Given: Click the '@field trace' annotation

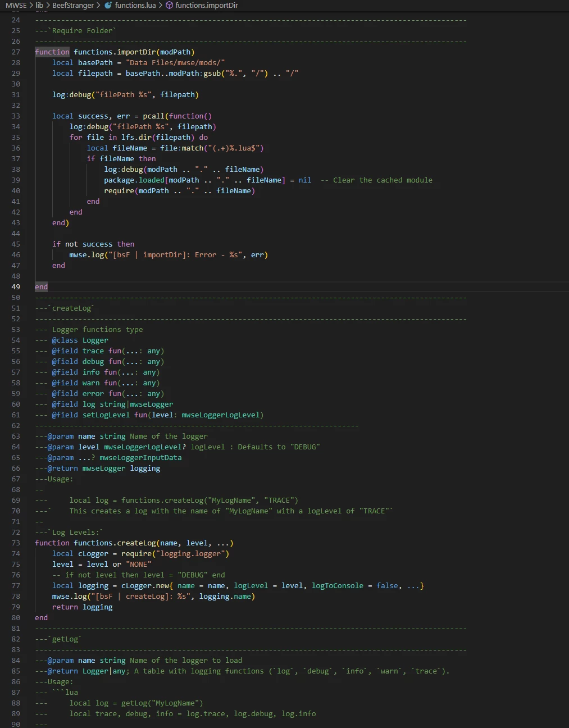Looking at the screenshot, I should 78,351.
